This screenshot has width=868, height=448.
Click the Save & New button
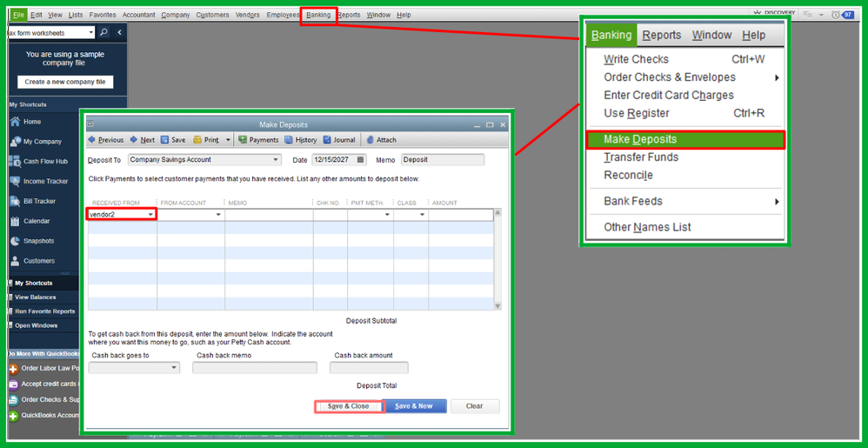pyautogui.click(x=414, y=406)
